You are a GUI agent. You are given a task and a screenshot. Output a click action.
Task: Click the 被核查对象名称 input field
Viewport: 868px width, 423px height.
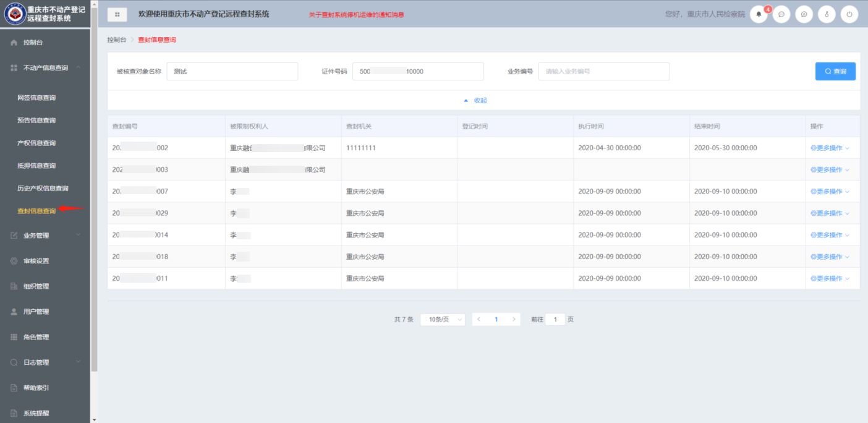tap(232, 72)
